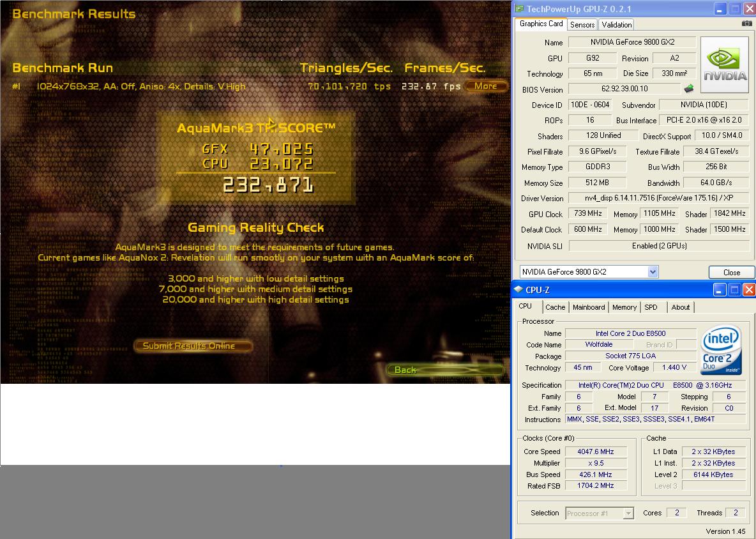The width and height of the screenshot is (756, 539).
Task: Click the Driver Version field in GPU-Z
Action: [658, 198]
